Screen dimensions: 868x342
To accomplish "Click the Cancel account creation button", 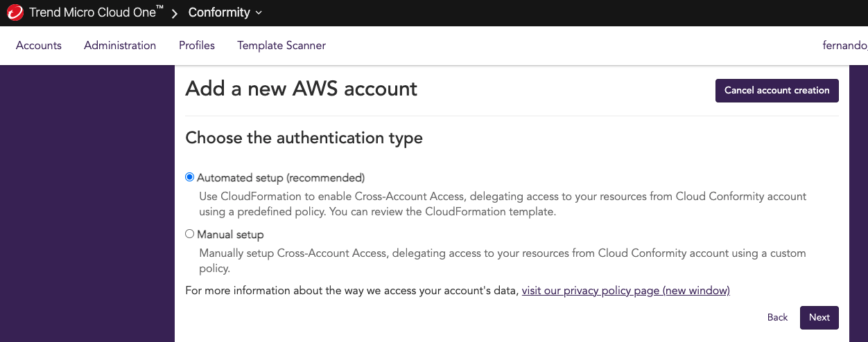I will [777, 91].
